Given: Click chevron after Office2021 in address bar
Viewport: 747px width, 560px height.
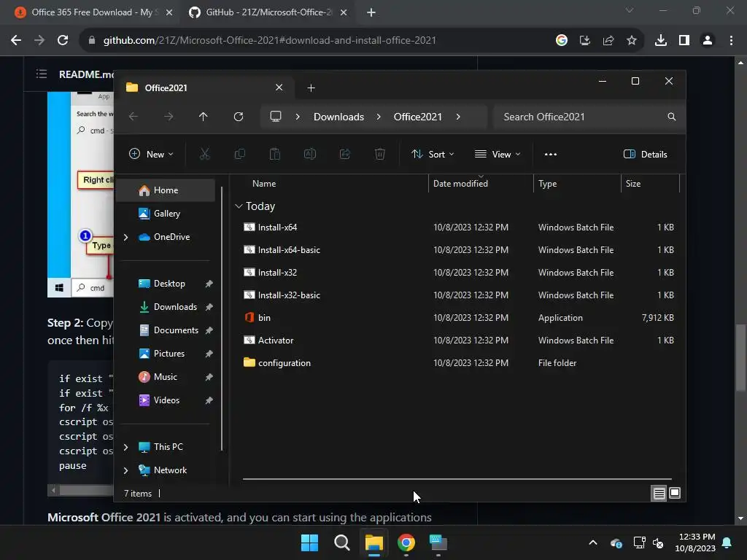Looking at the screenshot, I should [x=458, y=117].
